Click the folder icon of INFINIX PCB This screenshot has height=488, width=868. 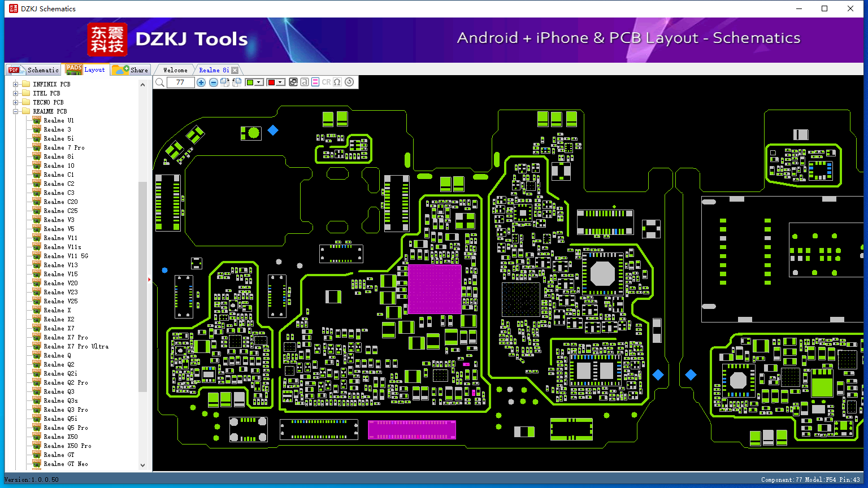coord(25,84)
